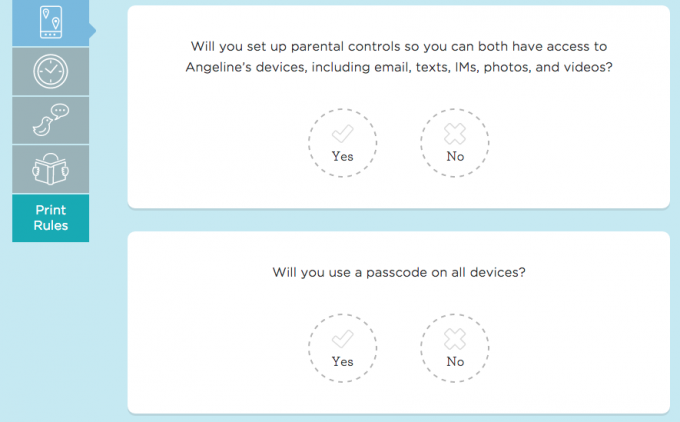The height and width of the screenshot is (422, 680).
Task: Choose No for passcode on all devices
Action: 455,348
